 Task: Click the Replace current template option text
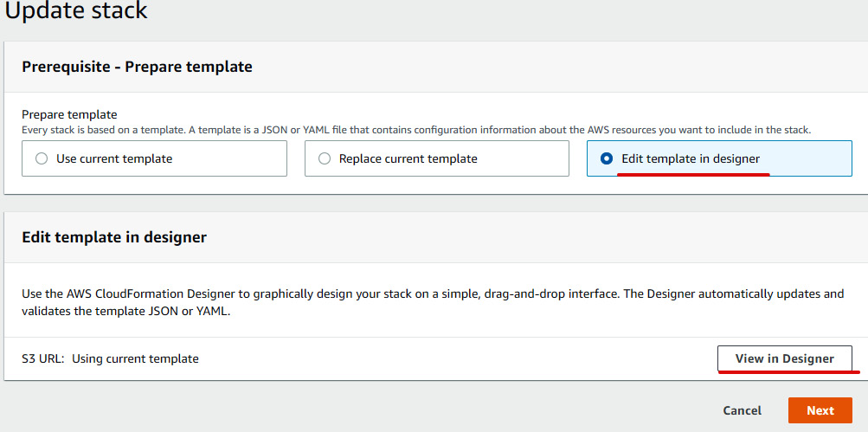point(408,159)
